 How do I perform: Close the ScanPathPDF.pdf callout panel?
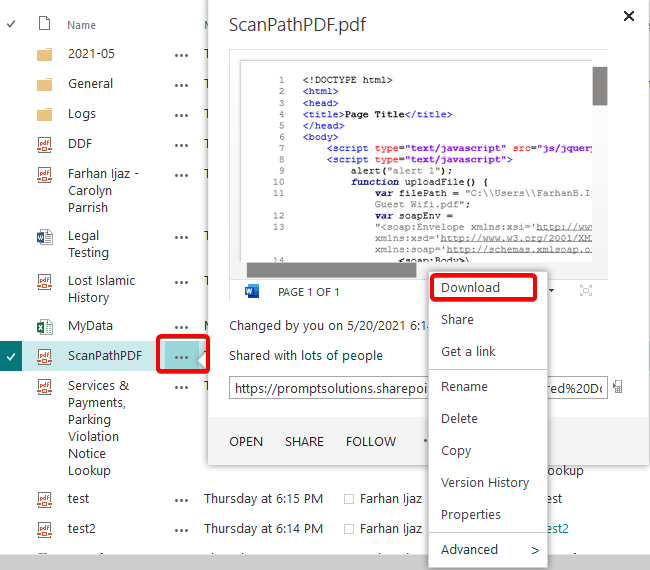[629, 16]
